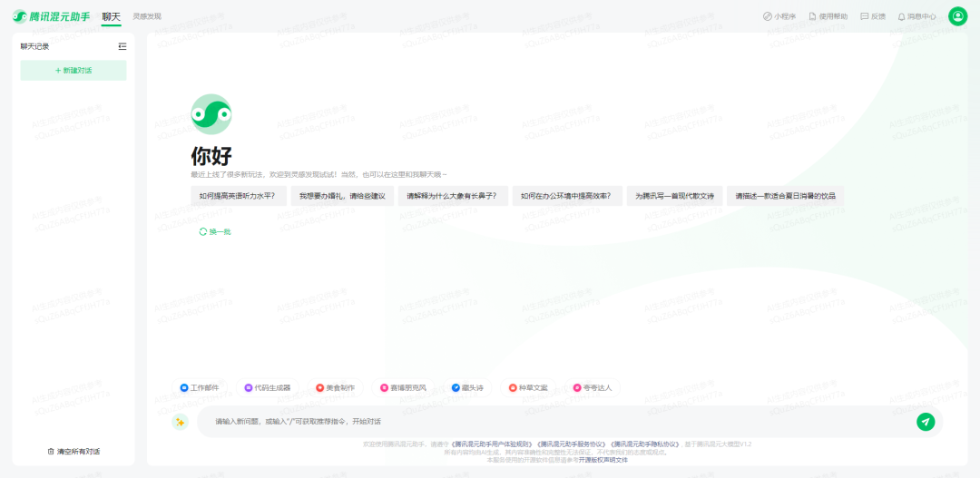Click 清空所有对话 at sidebar bottom
The height and width of the screenshot is (478, 980).
pos(73,451)
